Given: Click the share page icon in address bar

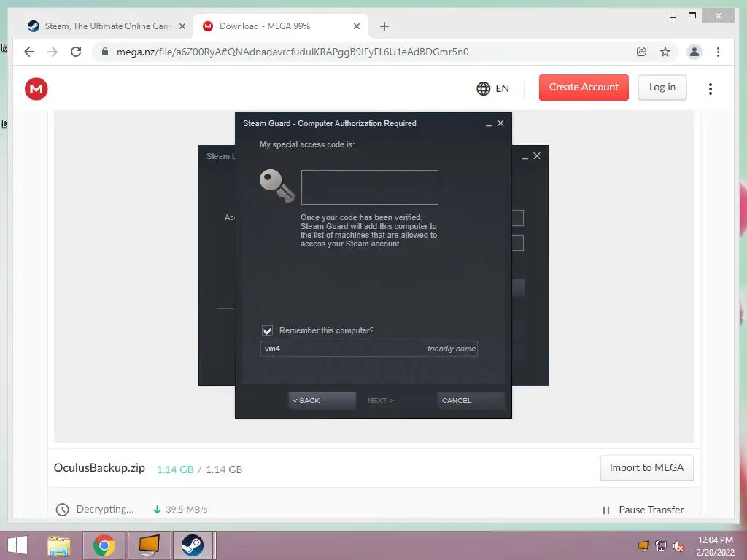Looking at the screenshot, I should tap(642, 52).
